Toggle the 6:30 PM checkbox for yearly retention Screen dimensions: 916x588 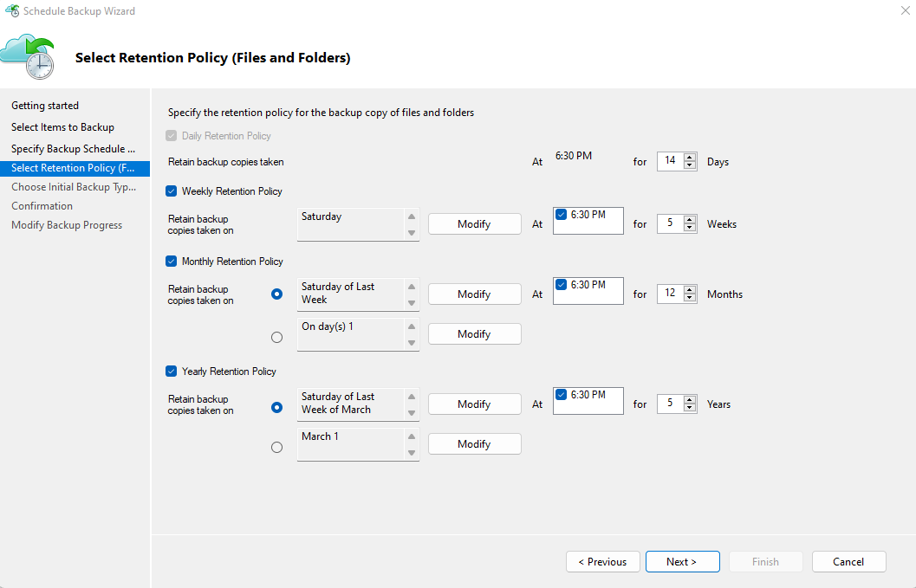(562, 394)
